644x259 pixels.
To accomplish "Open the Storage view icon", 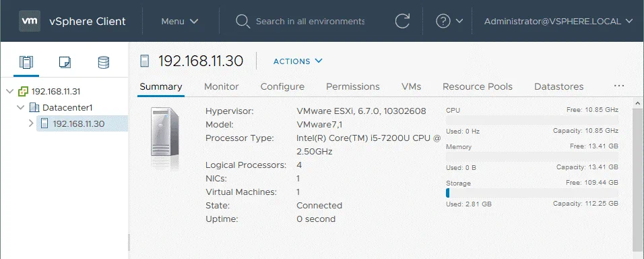I will click(104, 62).
